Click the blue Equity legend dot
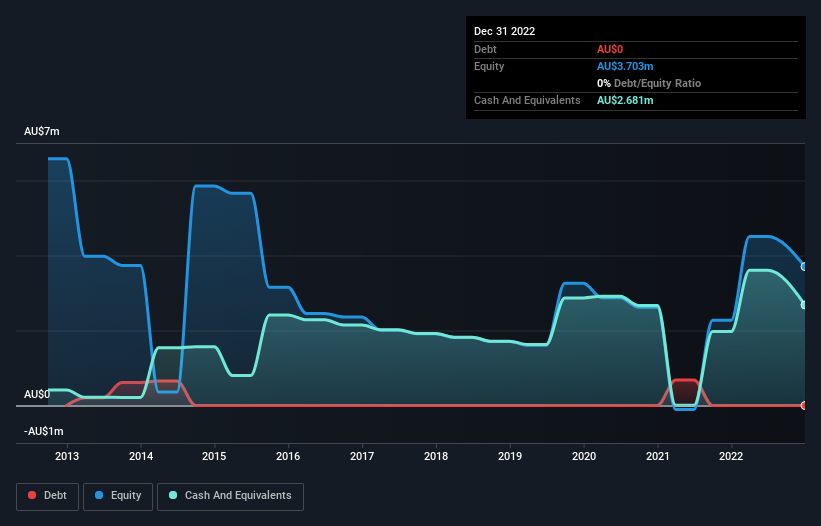This screenshot has width=821, height=526. (99, 495)
